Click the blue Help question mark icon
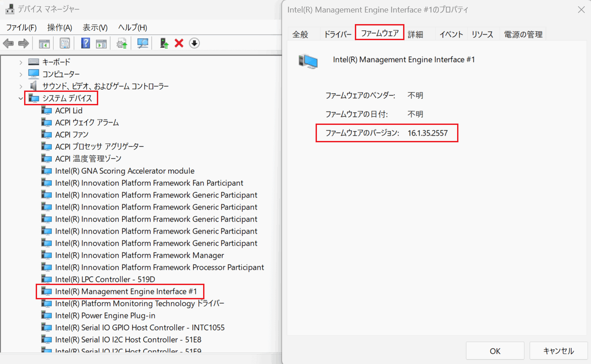Image resolution: width=591 pixels, height=364 pixels. (86, 43)
